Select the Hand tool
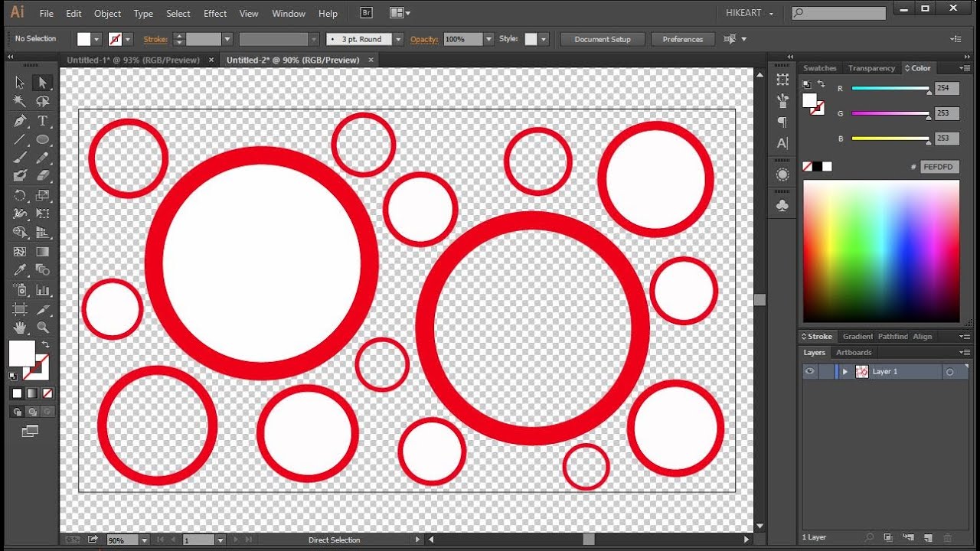 pyautogui.click(x=20, y=328)
